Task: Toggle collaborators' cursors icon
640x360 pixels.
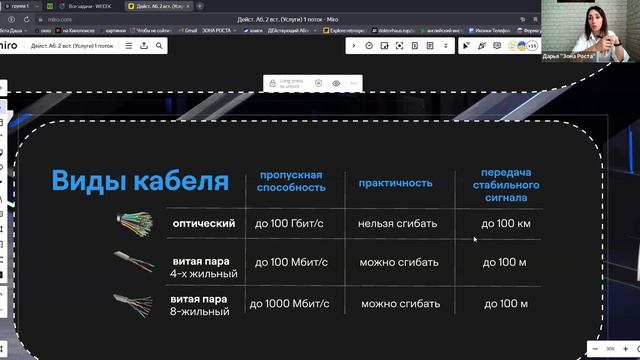Action: click(x=466, y=46)
